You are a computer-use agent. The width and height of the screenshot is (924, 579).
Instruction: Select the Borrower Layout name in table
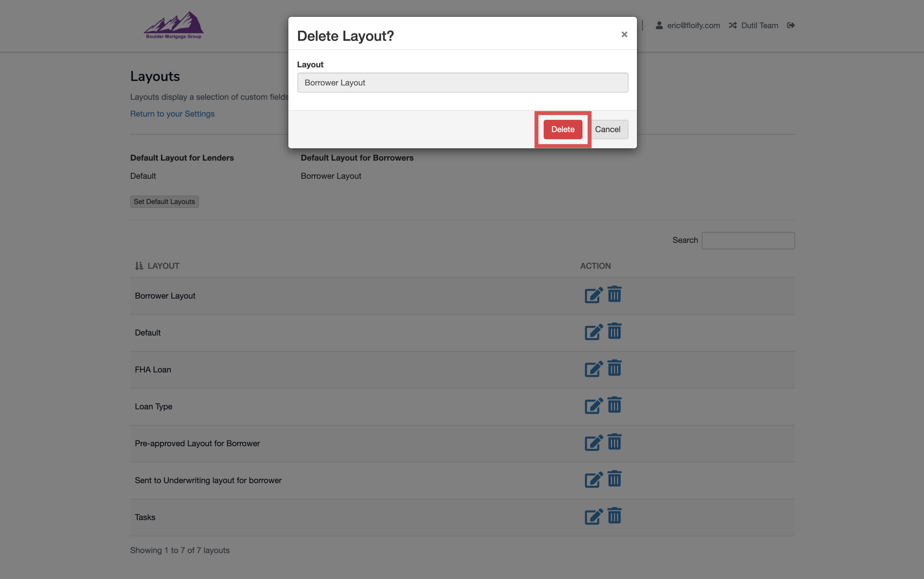165,296
